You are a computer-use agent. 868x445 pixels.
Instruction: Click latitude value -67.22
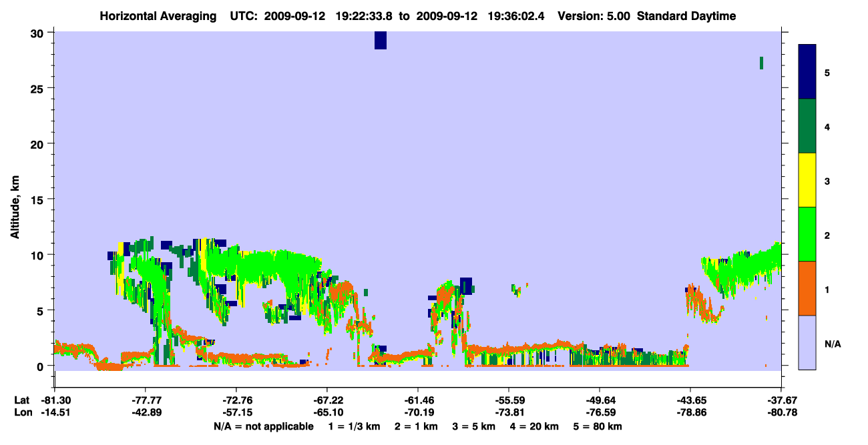(327, 400)
